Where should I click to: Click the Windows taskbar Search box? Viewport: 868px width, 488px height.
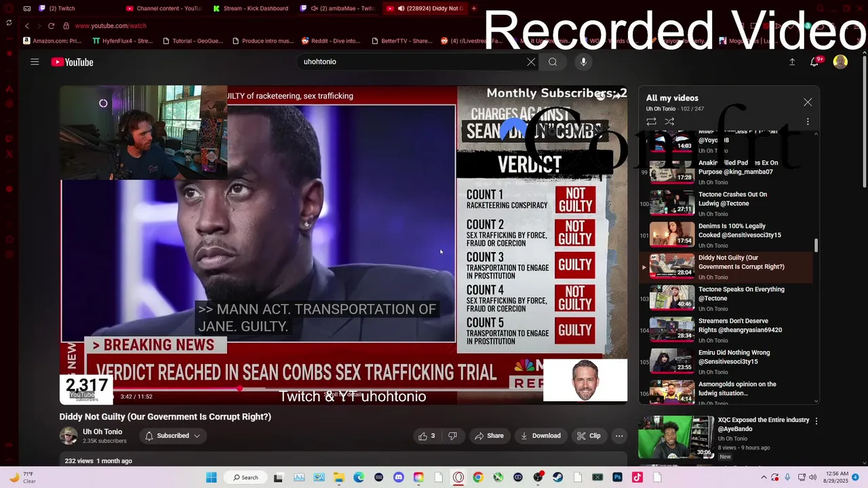(x=245, y=477)
